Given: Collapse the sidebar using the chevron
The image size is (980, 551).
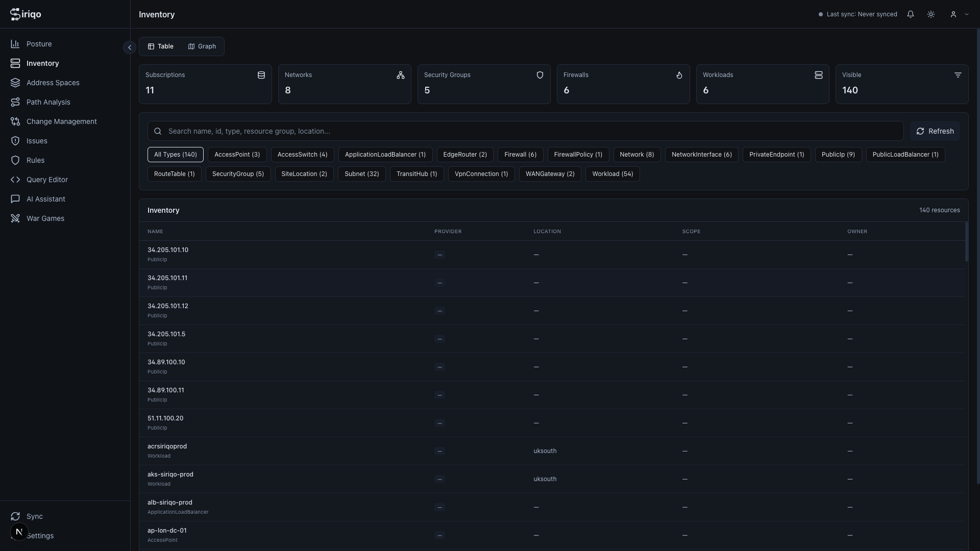Looking at the screenshot, I should tap(129, 47).
